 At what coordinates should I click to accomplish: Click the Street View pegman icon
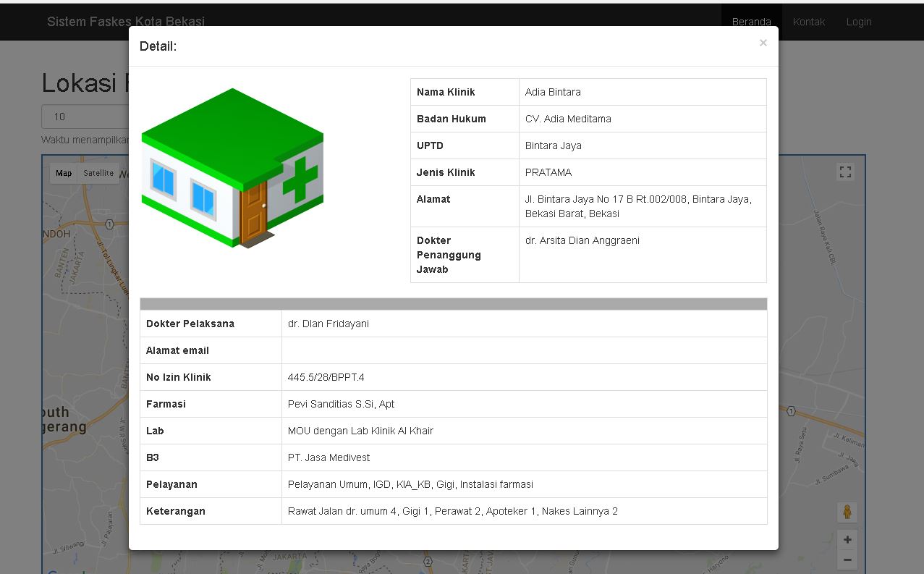847,512
